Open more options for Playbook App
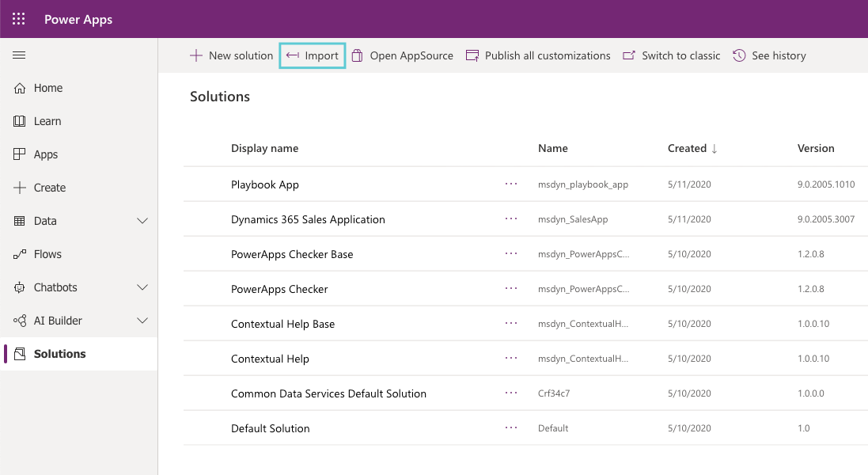This screenshot has height=475, width=868. point(511,184)
